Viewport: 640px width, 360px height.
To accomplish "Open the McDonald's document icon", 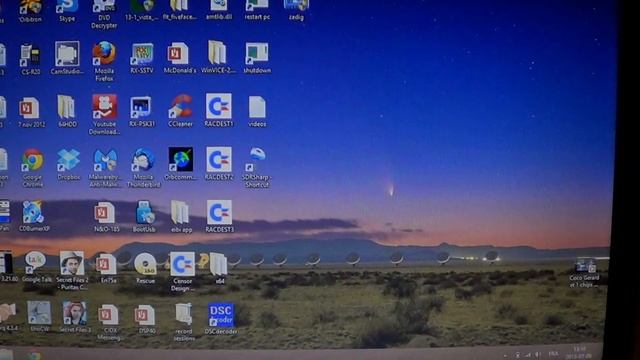I will pyautogui.click(x=179, y=58).
